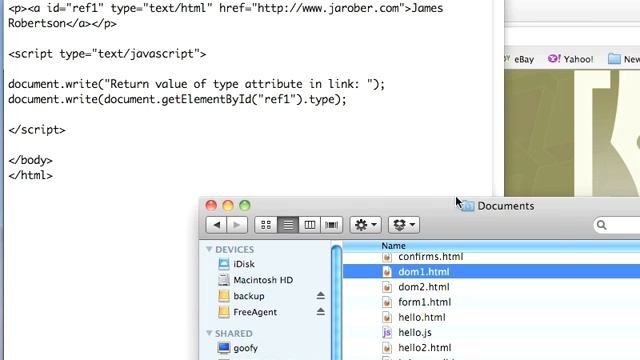Go back in Finder window
The width and height of the screenshot is (640, 360).
[x=216, y=225]
